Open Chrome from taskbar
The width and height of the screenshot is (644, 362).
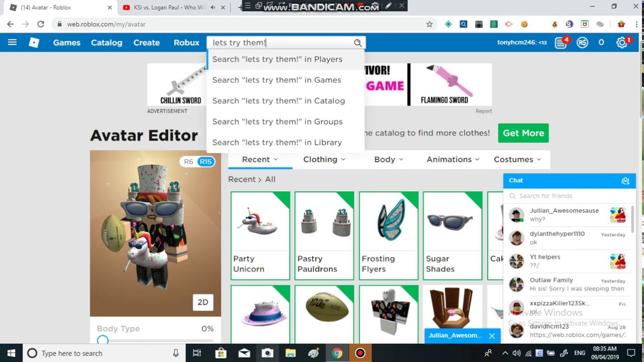(x=337, y=353)
